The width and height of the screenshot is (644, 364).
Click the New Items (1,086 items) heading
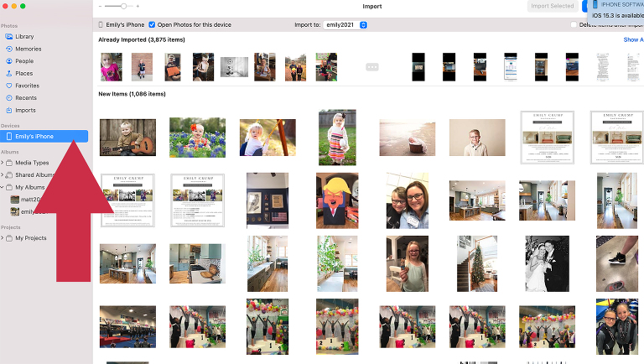coord(132,94)
